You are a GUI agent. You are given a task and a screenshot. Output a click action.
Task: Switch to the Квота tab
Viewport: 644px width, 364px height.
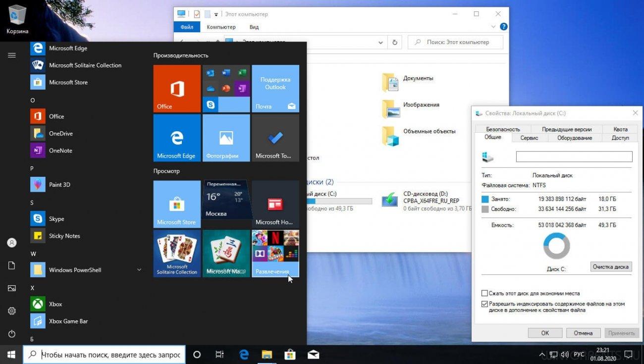pos(620,129)
